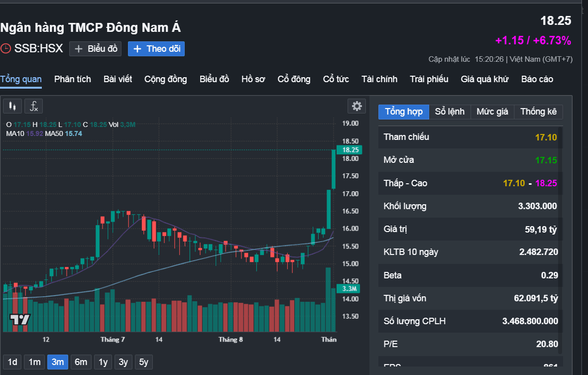Image resolution: width=588 pixels, height=375 pixels.
Task: Click the Tháng 8 date axis label
Action: tap(231, 339)
